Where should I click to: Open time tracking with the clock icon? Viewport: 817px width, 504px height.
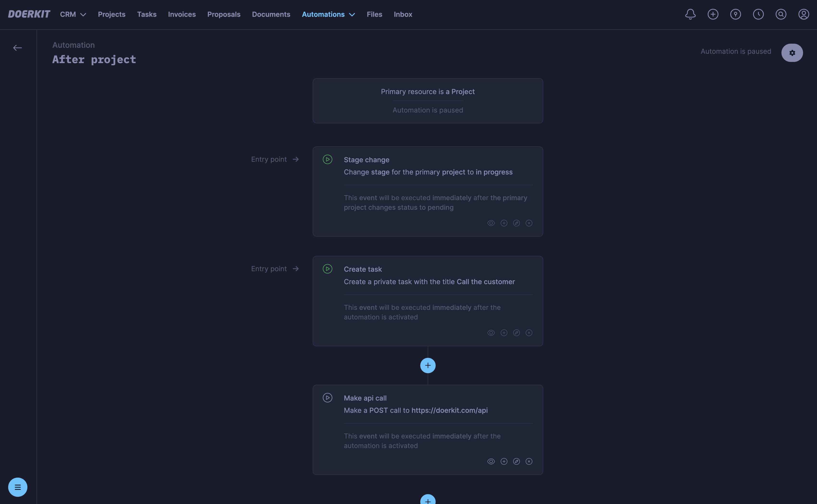(x=758, y=14)
